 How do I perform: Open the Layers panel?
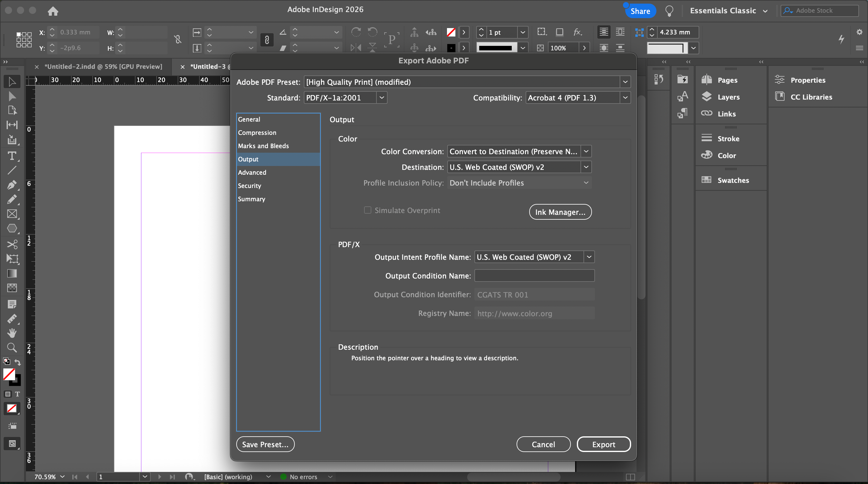(728, 97)
